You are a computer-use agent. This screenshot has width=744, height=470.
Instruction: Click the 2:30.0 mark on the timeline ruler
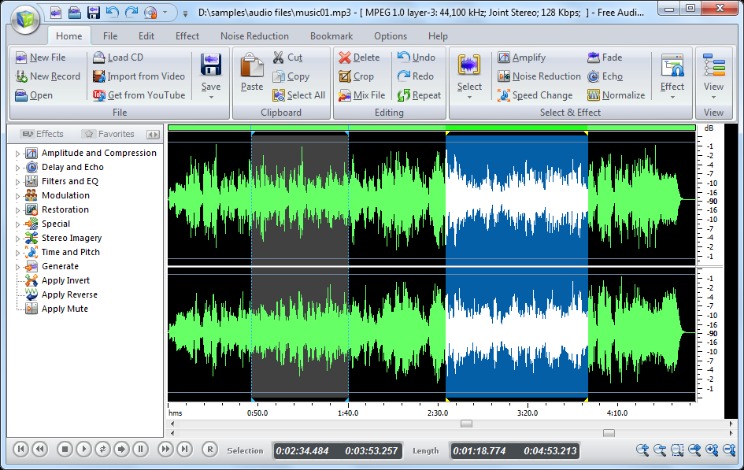437,412
